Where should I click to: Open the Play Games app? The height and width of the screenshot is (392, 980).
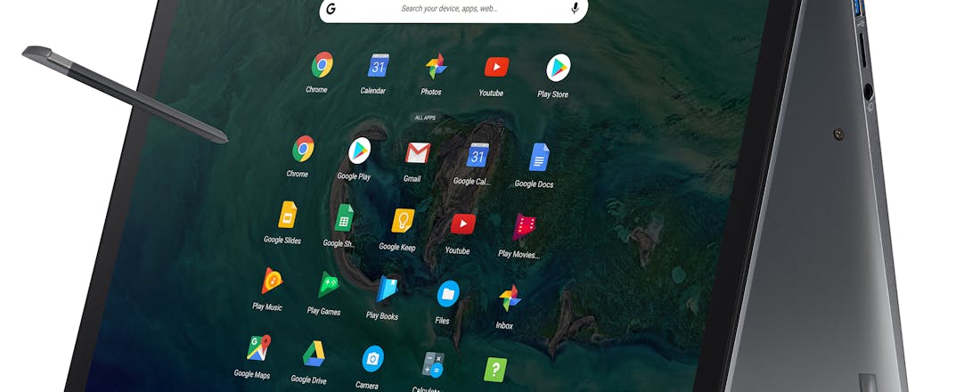point(329,285)
